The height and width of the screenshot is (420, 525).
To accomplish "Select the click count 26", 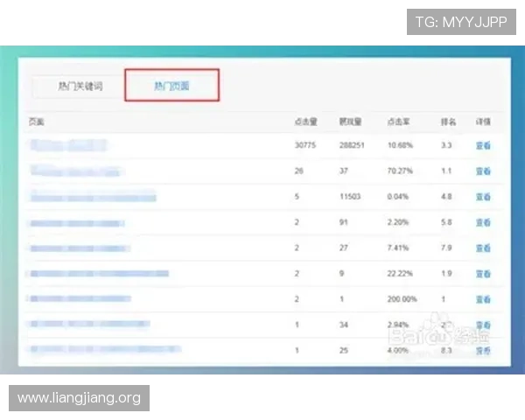I will [299, 171].
